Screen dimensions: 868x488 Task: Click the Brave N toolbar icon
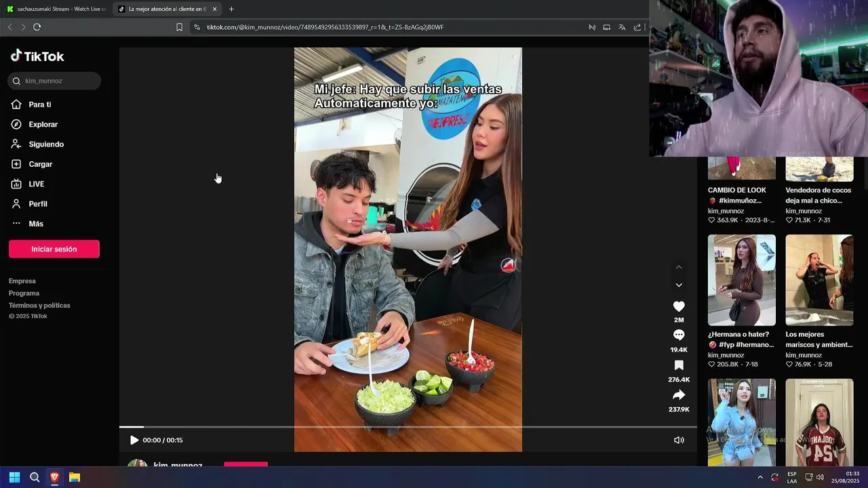(592, 27)
